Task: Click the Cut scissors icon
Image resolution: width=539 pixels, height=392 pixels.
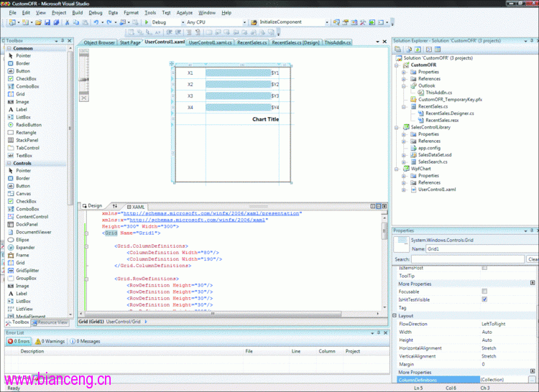Action: (68, 22)
